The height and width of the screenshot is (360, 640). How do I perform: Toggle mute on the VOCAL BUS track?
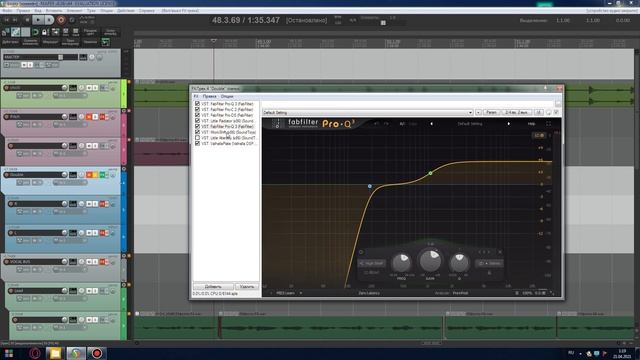tap(89, 262)
